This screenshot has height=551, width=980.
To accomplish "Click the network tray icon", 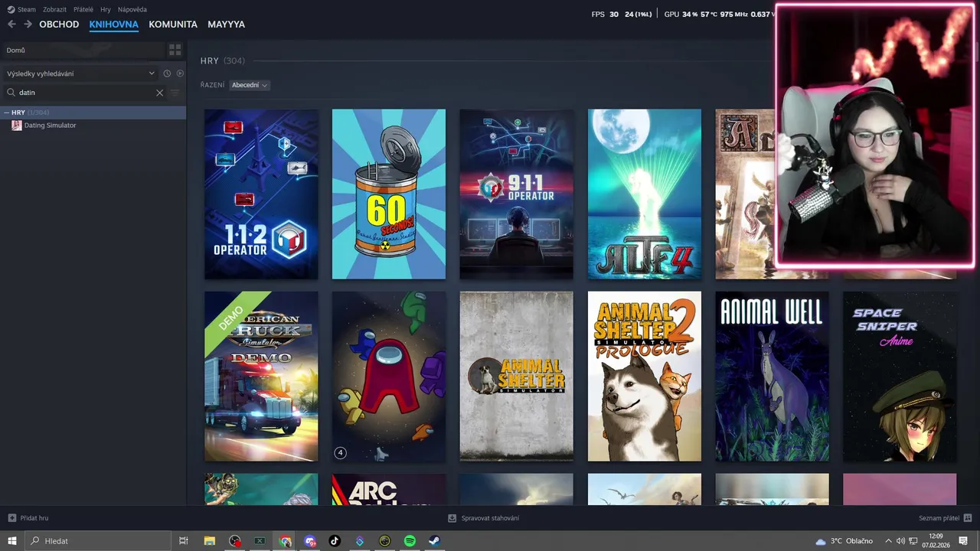I will 913,541.
